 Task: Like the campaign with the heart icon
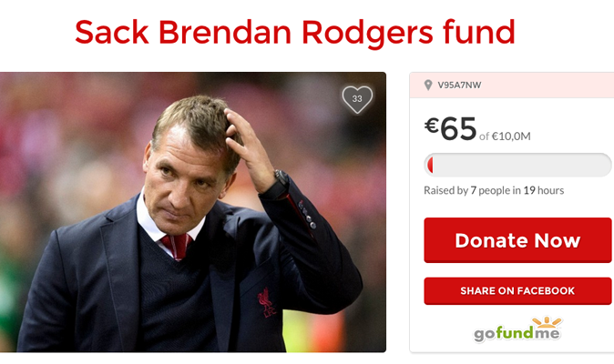coord(357,99)
